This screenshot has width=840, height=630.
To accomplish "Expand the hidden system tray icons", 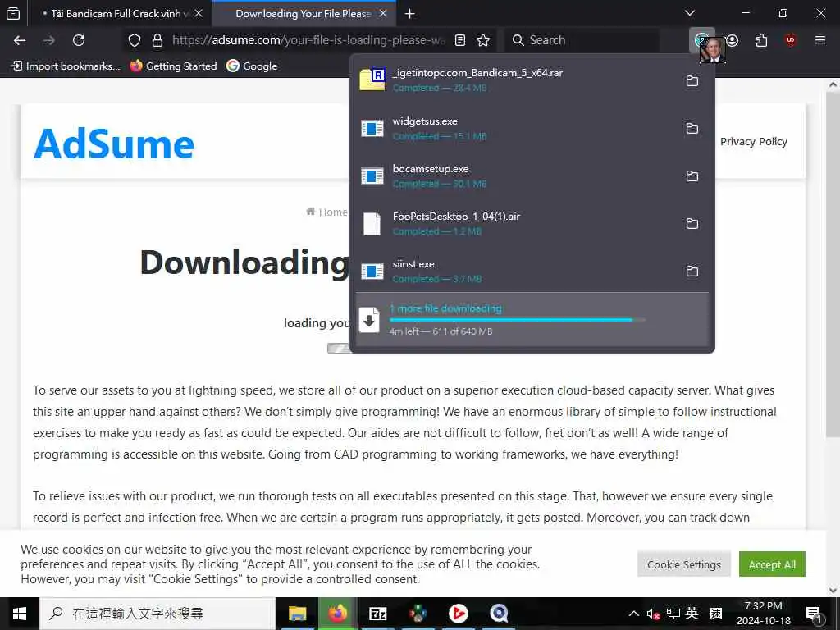I will (634, 614).
